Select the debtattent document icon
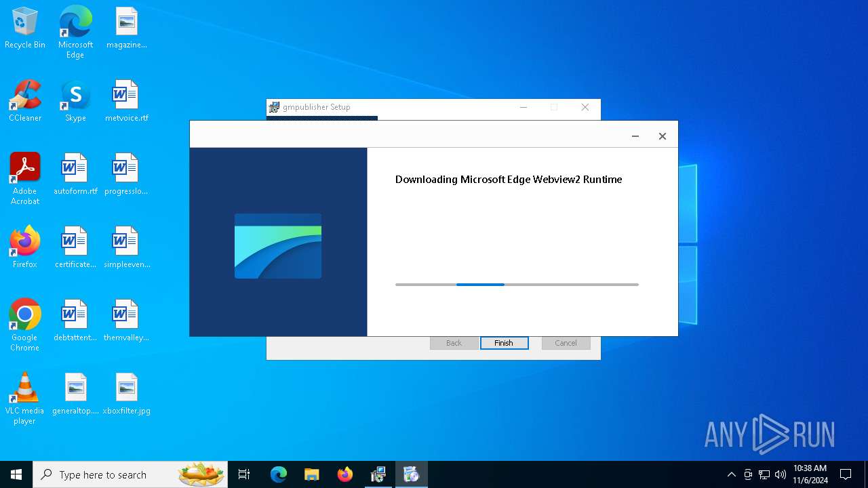This screenshot has width=868, height=488. pos(75,321)
